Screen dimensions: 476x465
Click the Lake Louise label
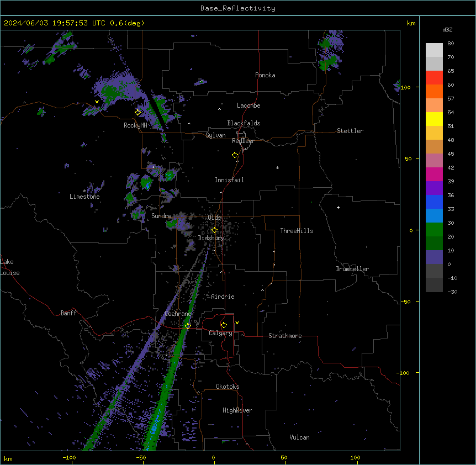point(10,267)
